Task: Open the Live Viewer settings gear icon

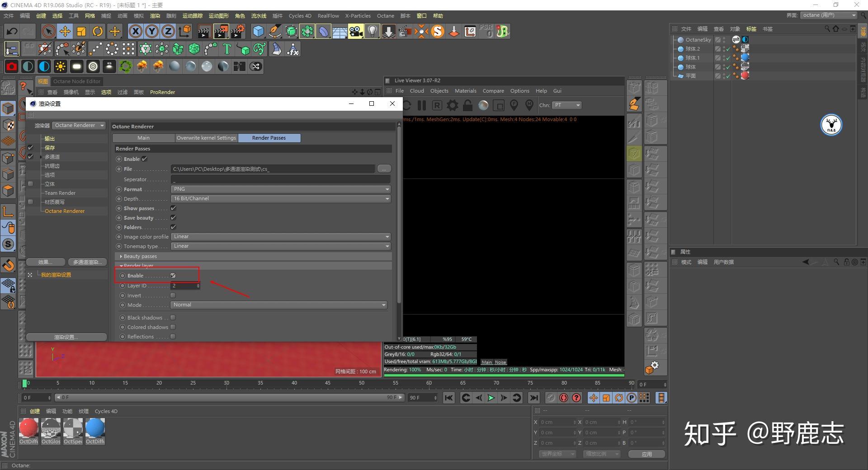Action: click(453, 105)
